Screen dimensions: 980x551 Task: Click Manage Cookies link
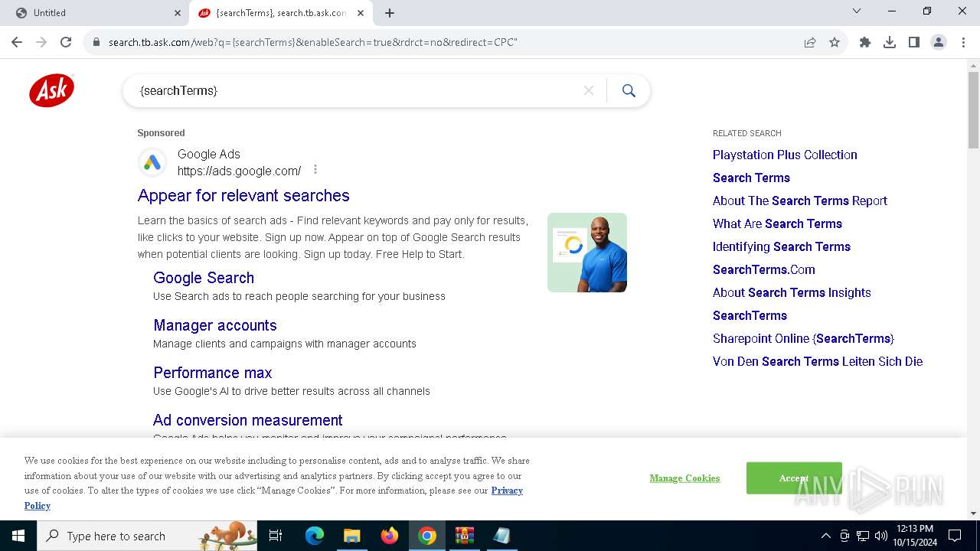coord(684,478)
